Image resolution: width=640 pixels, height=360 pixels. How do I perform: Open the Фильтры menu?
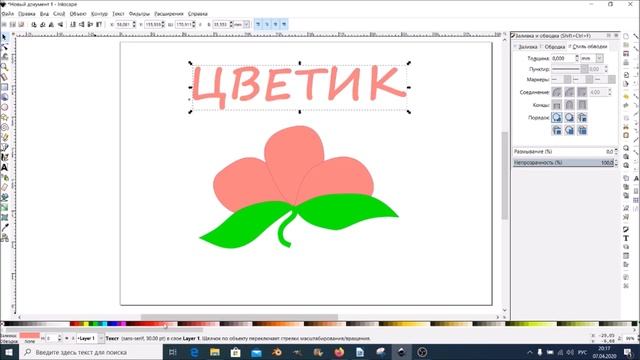139,14
